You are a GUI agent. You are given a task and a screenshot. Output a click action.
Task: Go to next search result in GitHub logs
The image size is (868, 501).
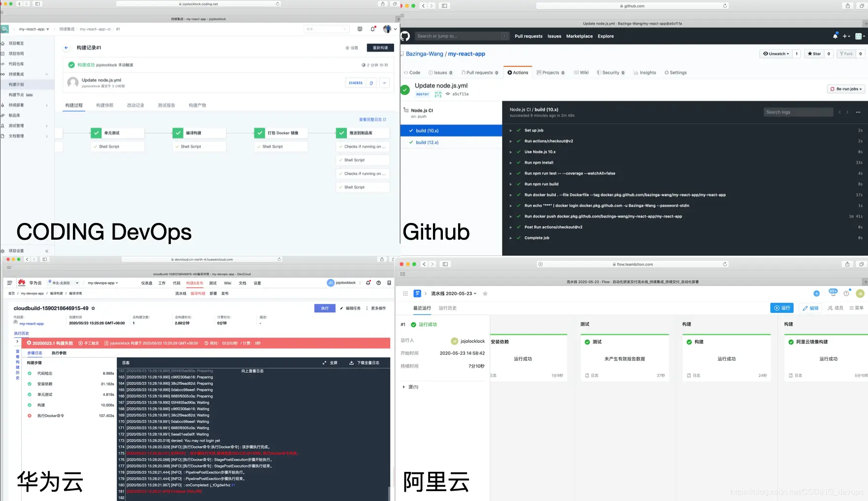point(847,112)
